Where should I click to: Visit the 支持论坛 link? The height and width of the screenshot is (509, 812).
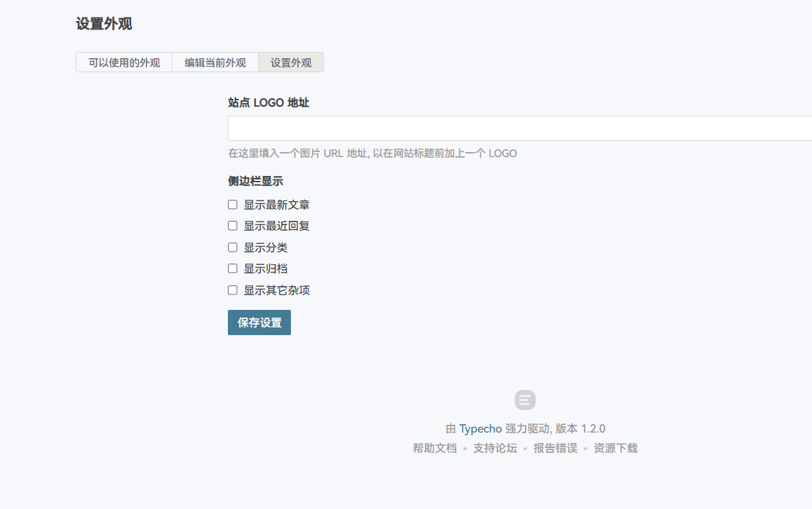pos(494,447)
